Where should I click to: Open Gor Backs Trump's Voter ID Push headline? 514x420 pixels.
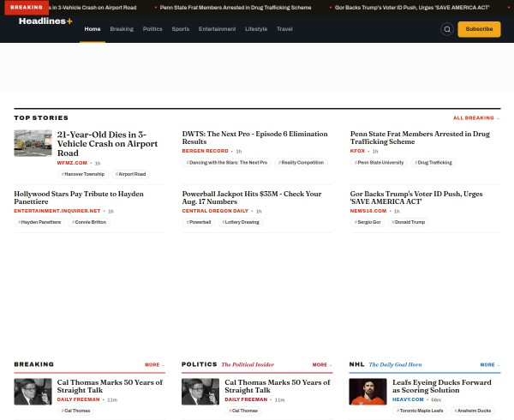(416, 198)
